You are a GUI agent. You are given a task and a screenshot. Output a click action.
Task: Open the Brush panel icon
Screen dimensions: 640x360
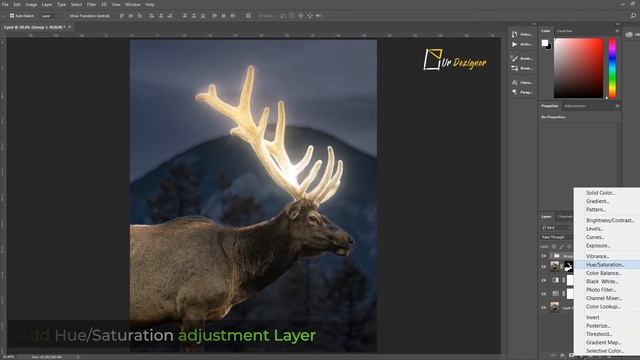514,58
